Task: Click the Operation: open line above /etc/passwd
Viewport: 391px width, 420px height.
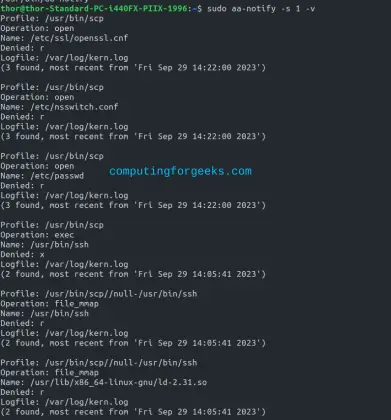Action: coord(37,166)
